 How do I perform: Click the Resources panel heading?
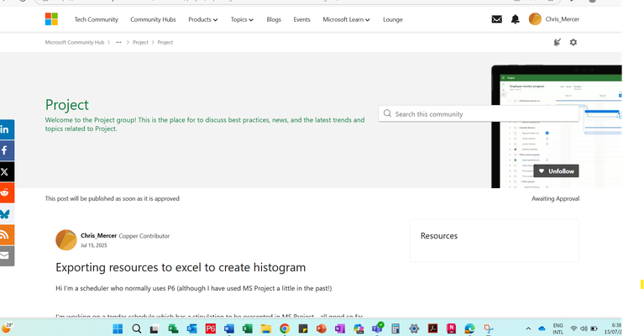click(x=438, y=236)
